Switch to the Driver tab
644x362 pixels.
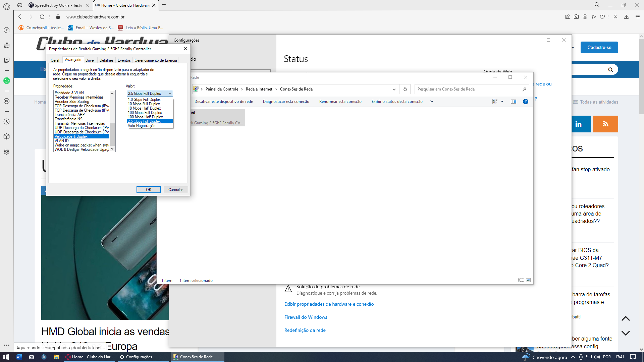click(x=90, y=60)
